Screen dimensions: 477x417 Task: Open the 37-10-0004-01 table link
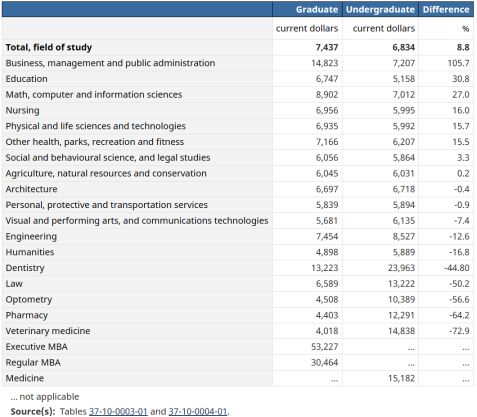pyautogui.click(x=198, y=411)
